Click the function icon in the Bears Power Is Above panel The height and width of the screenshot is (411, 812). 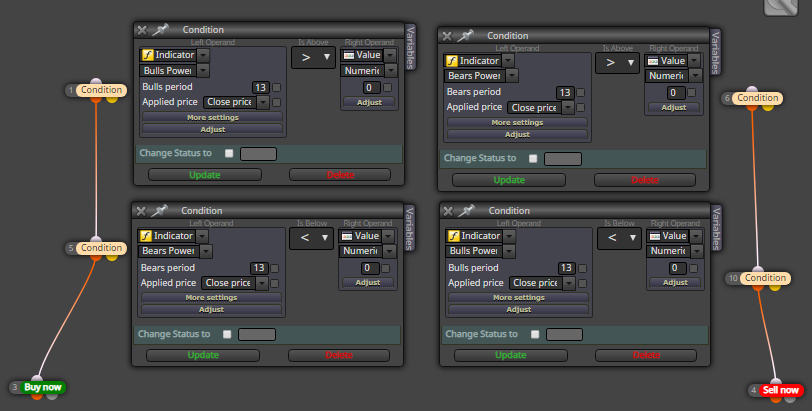point(452,61)
